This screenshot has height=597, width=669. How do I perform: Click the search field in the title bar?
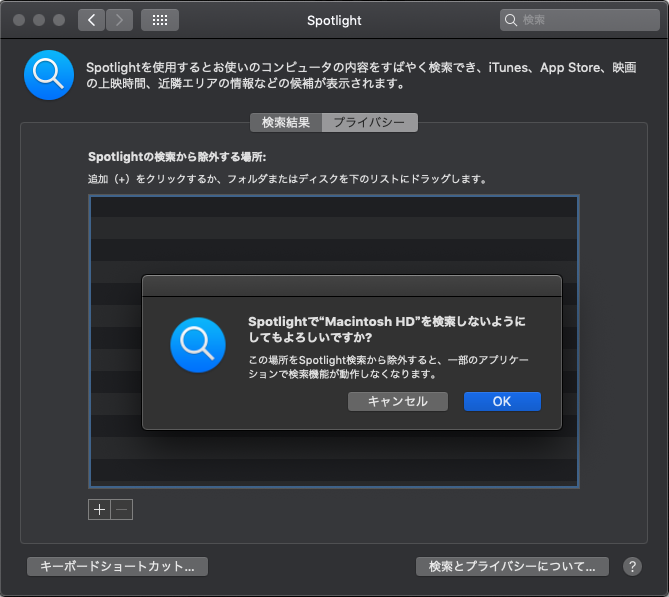coord(579,20)
